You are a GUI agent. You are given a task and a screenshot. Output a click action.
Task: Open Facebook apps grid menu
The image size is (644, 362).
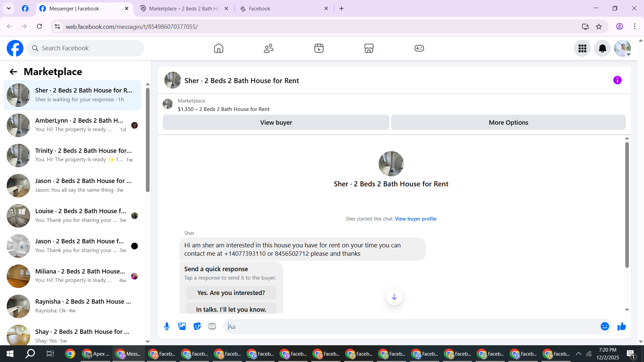coord(582,49)
